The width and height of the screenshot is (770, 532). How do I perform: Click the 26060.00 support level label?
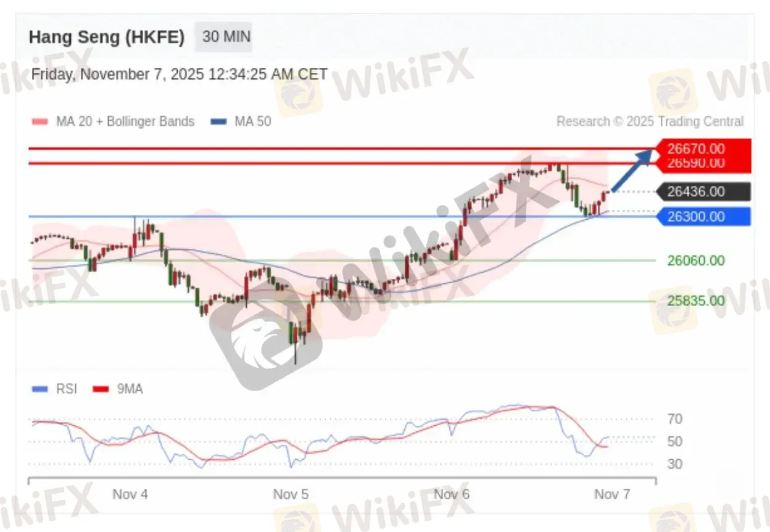click(x=696, y=260)
